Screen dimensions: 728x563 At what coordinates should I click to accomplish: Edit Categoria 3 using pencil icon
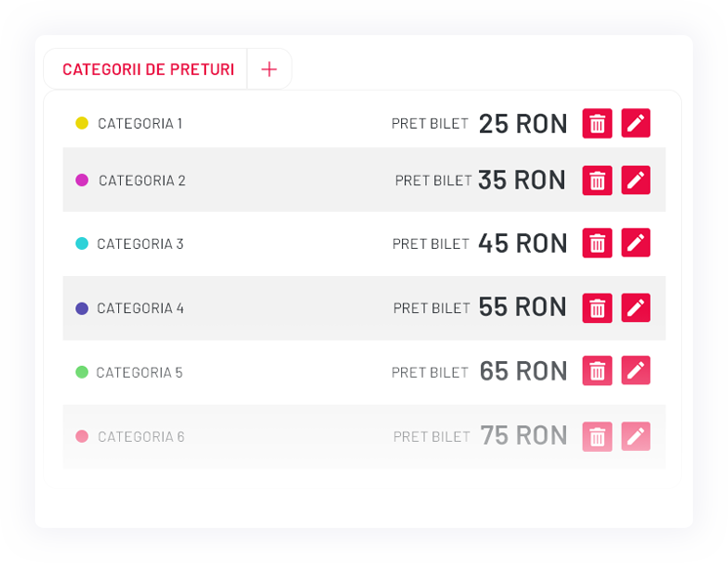pyautogui.click(x=635, y=243)
